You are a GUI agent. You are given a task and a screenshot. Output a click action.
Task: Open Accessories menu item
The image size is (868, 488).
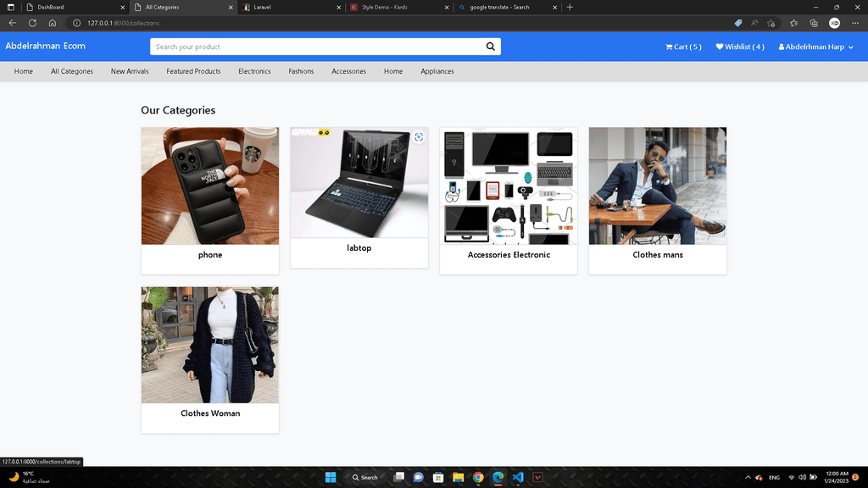pyautogui.click(x=348, y=71)
